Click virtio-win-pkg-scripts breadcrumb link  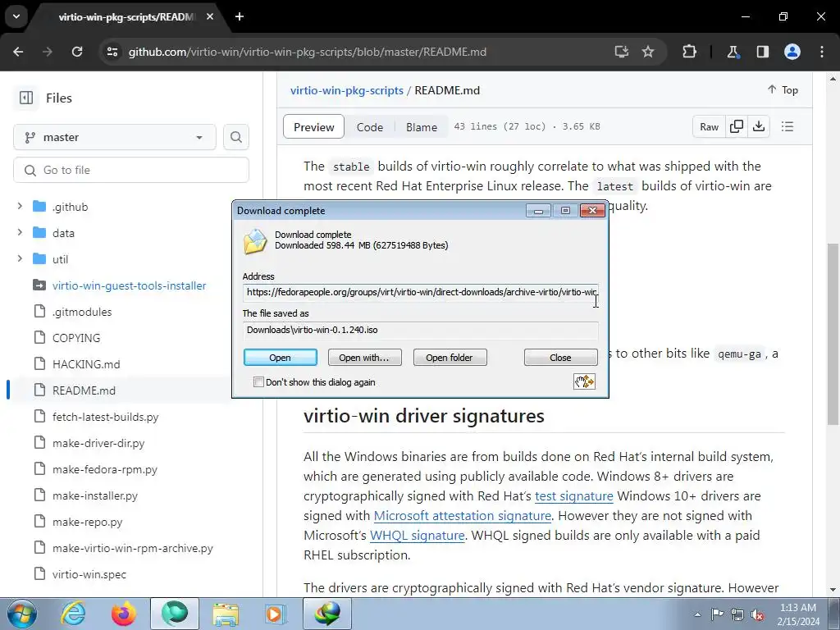(347, 90)
